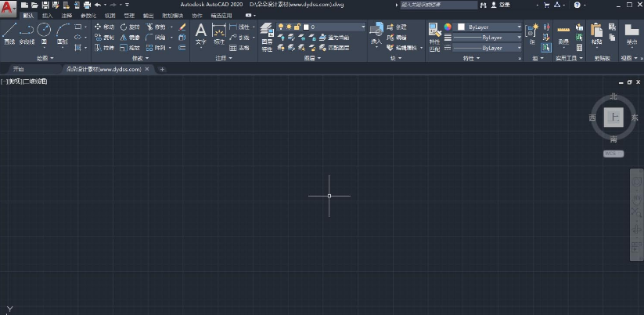This screenshot has width=644, height=315.
Task: Open the ByLayer color dropdown
Action: pos(487,27)
